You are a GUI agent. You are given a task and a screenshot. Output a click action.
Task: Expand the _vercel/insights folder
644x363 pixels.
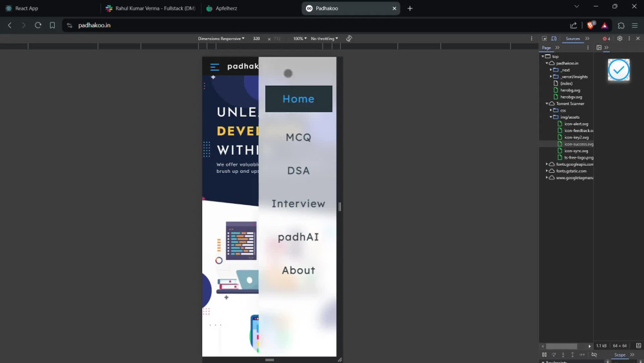click(551, 77)
